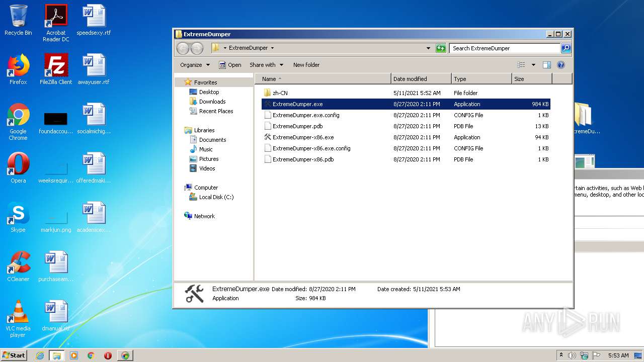The image size is (644, 362).
Task: Launch Google Chrome desktop shortcut
Action: pos(18,122)
